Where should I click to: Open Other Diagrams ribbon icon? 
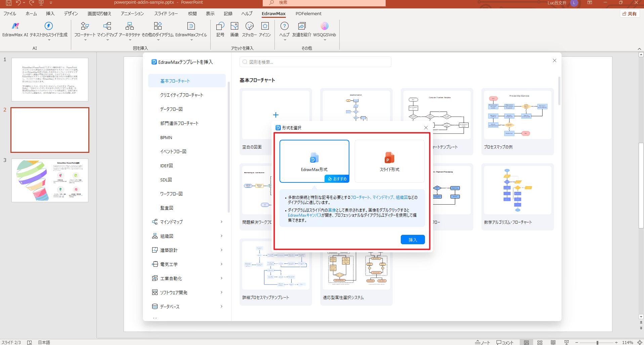tap(158, 26)
